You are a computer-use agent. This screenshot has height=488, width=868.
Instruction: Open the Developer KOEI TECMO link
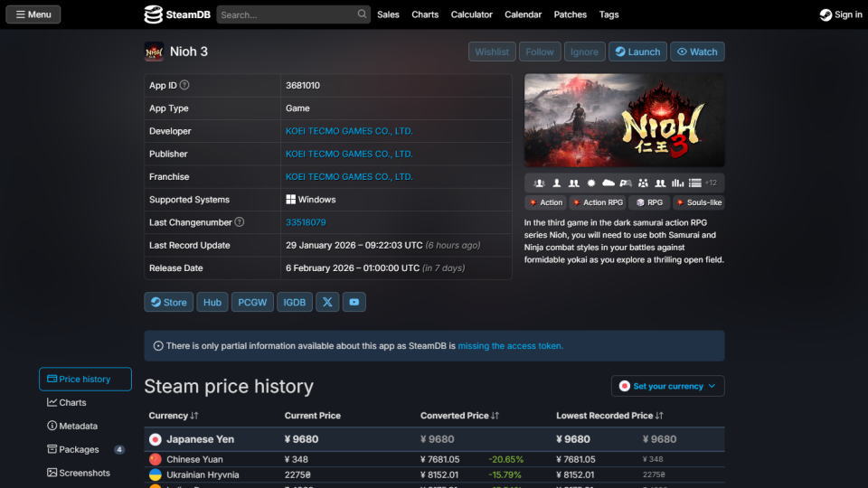[x=349, y=131]
